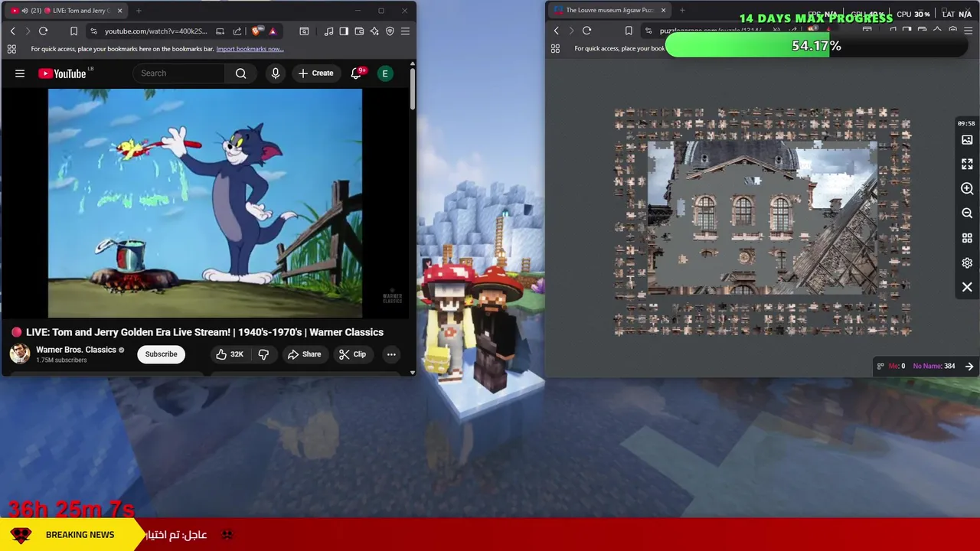This screenshot has height=551, width=980.
Task: Go back in the YouTube browser window
Action: (13, 31)
